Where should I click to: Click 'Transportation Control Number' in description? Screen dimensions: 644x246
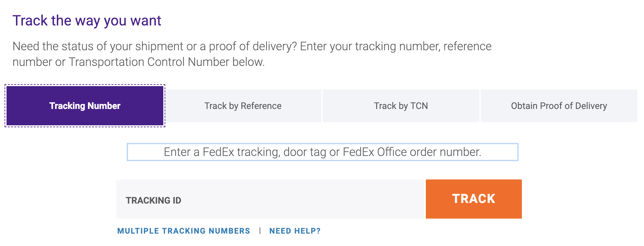(149, 62)
